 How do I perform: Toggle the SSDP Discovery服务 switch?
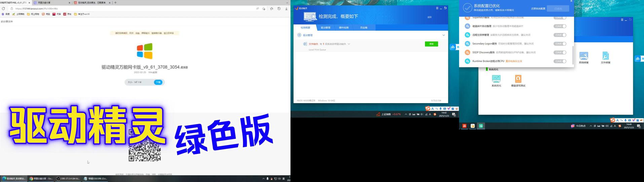(x=560, y=53)
